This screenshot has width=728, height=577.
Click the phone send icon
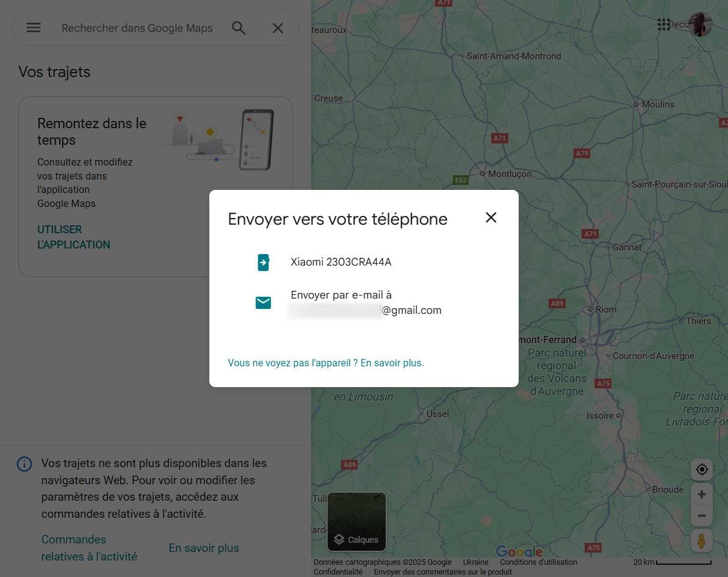[263, 263]
